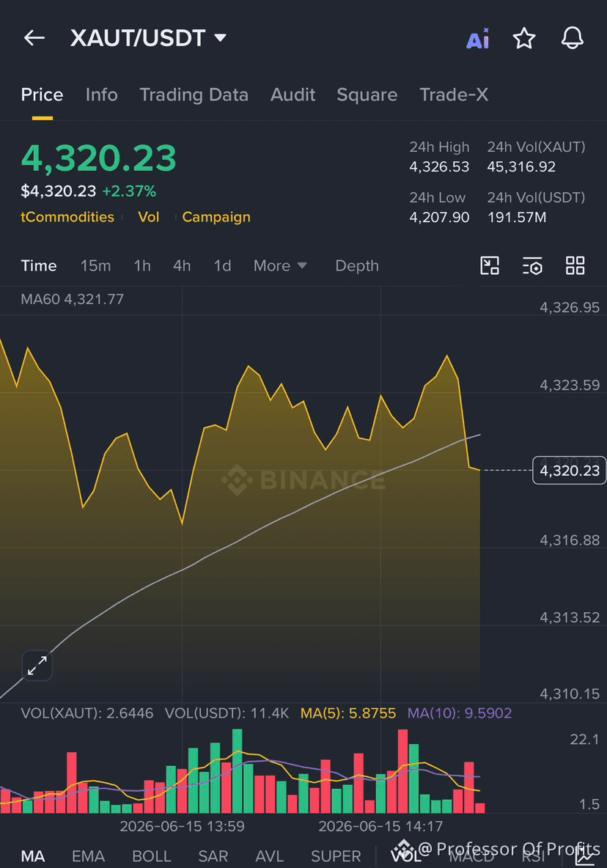Open chart settings icon

pyautogui.click(x=532, y=265)
